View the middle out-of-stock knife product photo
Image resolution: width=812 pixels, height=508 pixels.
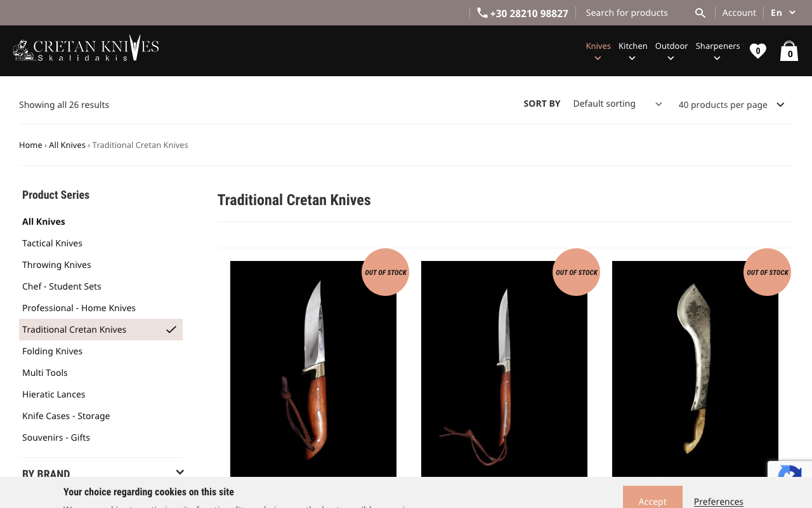point(504,368)
